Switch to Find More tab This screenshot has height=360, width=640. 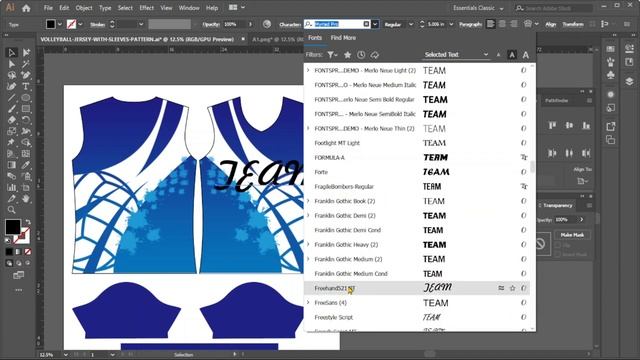point(343,38)
